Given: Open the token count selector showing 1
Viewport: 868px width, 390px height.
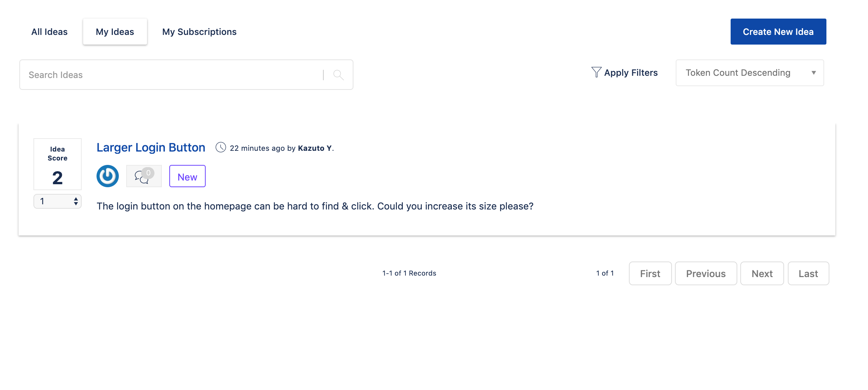Looking at the screenshot, I should [x=58, y=201].
